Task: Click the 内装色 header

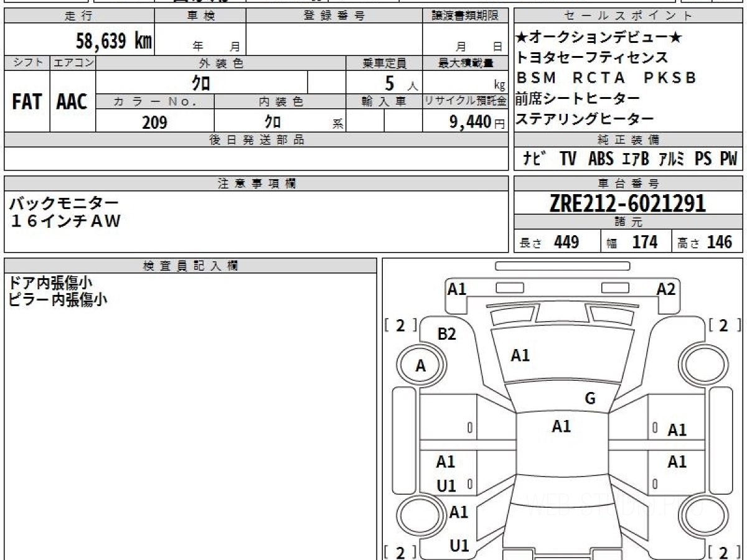Action: (280, 101)
